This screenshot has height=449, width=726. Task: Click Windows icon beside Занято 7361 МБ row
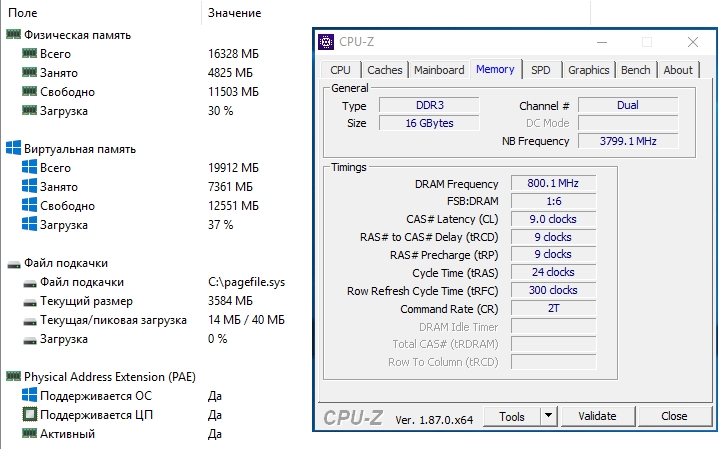coord(29,186)
